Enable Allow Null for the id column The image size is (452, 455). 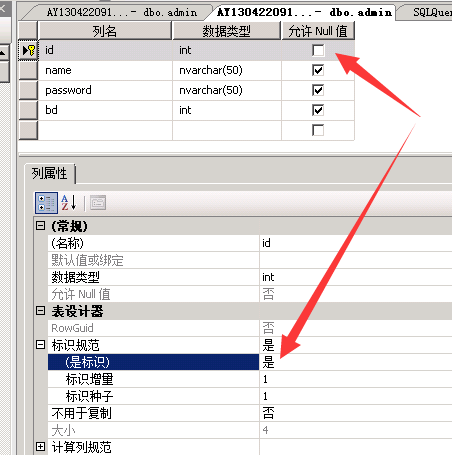point(318,50)
